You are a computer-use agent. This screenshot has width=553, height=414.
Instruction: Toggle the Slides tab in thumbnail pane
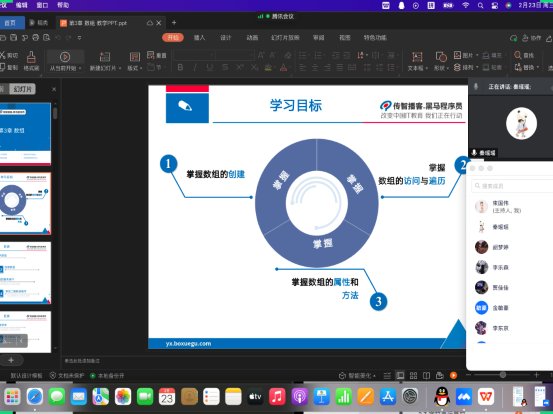point(22,89)
